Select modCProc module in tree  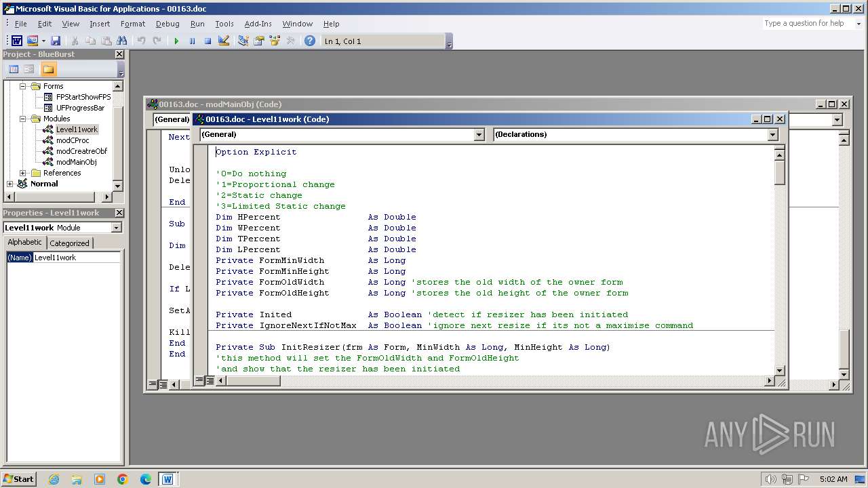click(73, 140)
